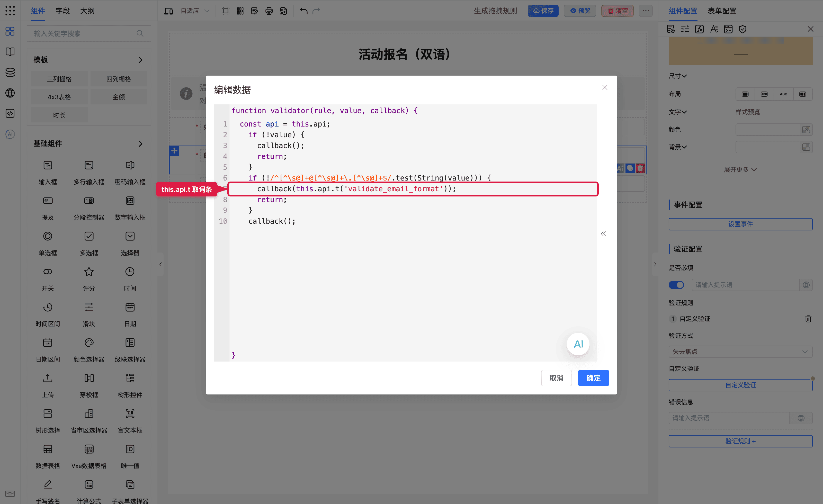Screen dimensions: 823x504
Task: Expand the 基础组件 section arrow
Action: point(140,144)
